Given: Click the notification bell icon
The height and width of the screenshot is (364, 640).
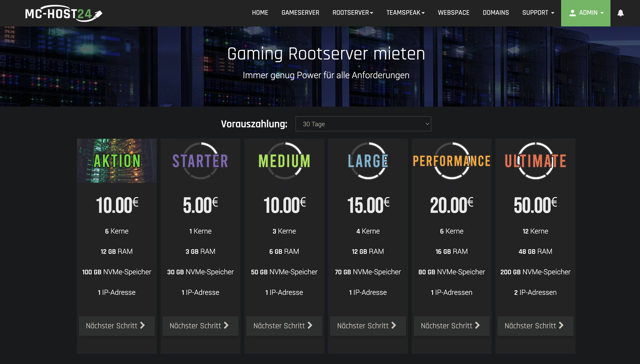Looking at the screenshot, I should click(x=620, y=13).
